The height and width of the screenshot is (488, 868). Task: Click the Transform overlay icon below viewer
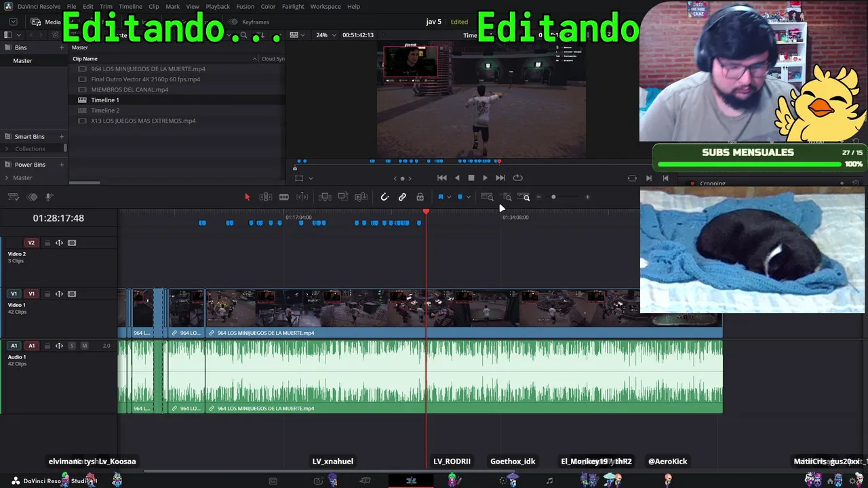(299, 178)
